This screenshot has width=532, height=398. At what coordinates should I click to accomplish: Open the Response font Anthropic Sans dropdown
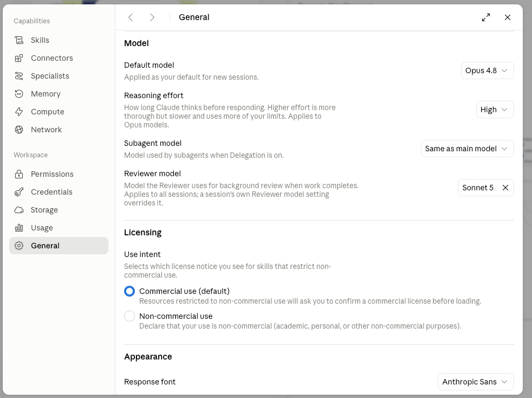coord(476,382)
